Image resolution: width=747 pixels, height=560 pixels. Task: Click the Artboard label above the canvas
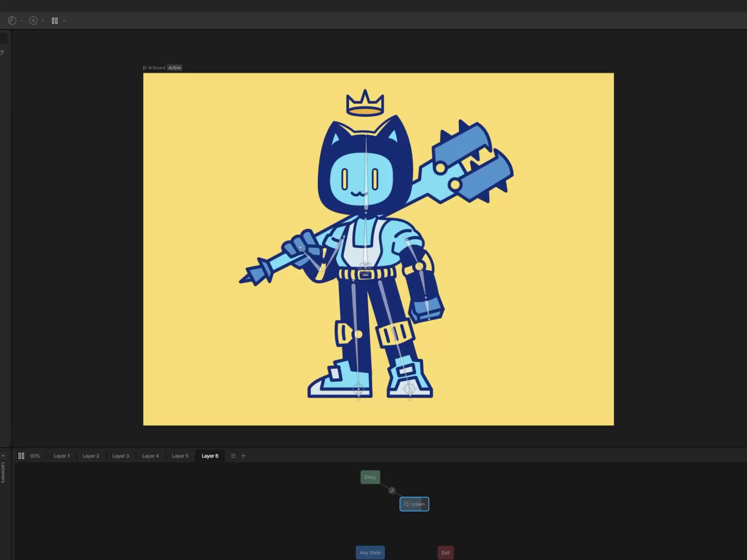tap(156, 68)
